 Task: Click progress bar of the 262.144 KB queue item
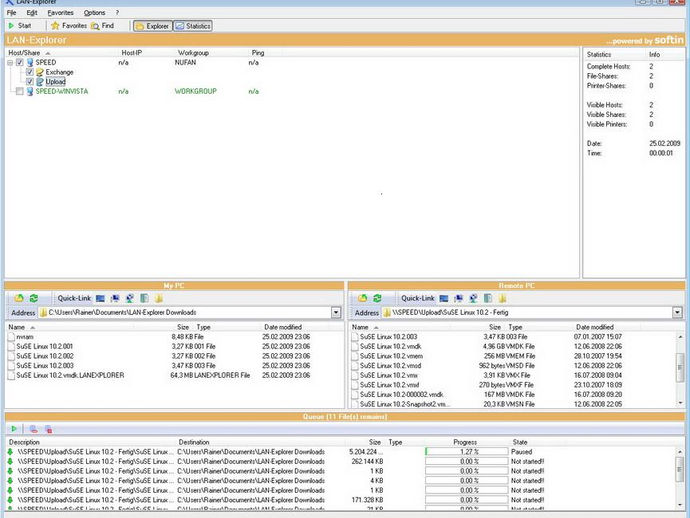click(466, 461)
